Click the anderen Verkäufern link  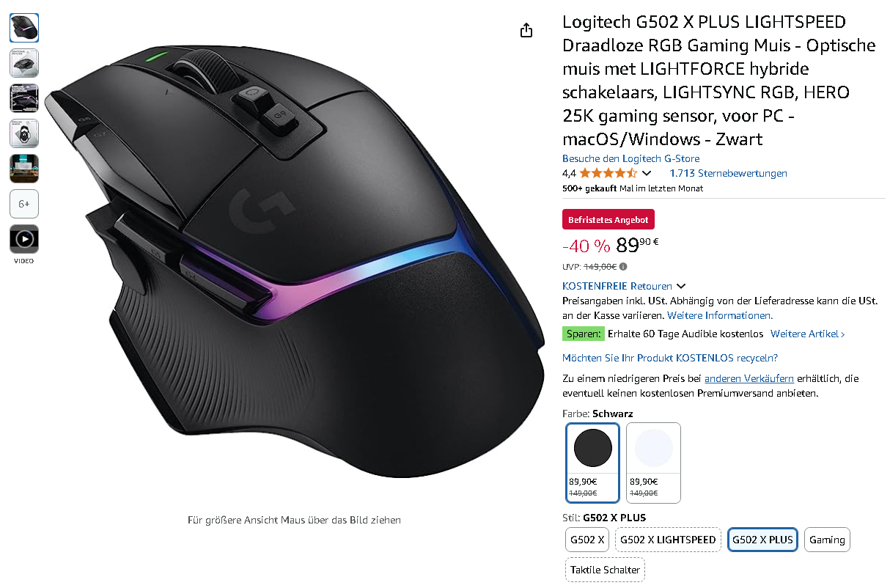coord(749,378)
